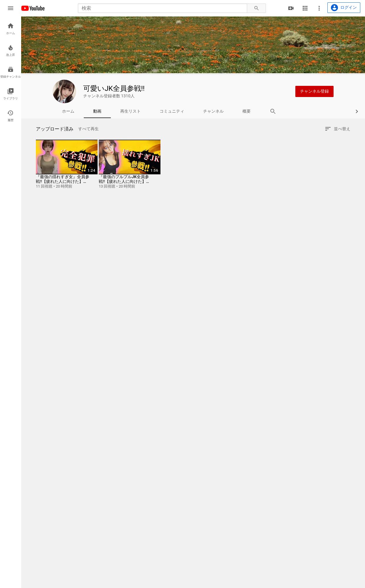Open the 概要 tab
This screenshot has width=365, height=588.
coord(247,111)
